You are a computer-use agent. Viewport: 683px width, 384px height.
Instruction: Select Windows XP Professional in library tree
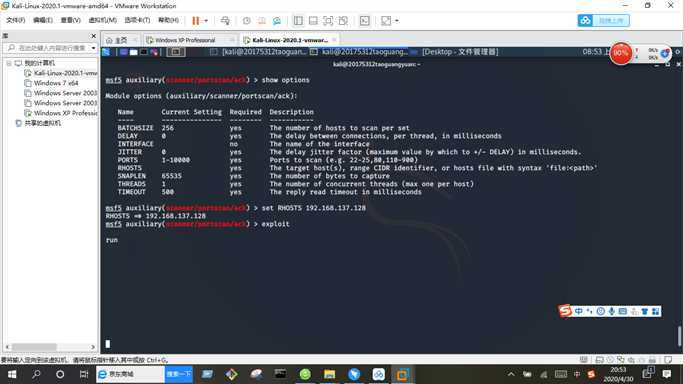click(61, 113)
